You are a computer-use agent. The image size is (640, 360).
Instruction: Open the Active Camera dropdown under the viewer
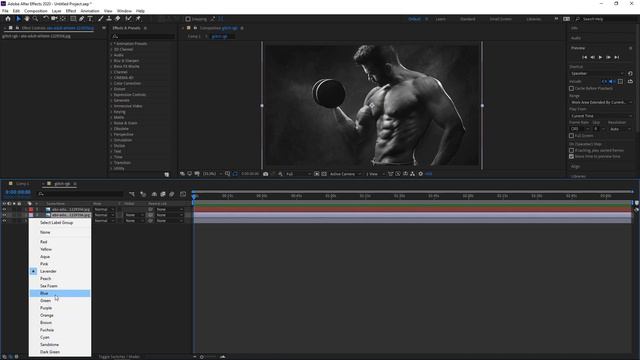(345, 174)
